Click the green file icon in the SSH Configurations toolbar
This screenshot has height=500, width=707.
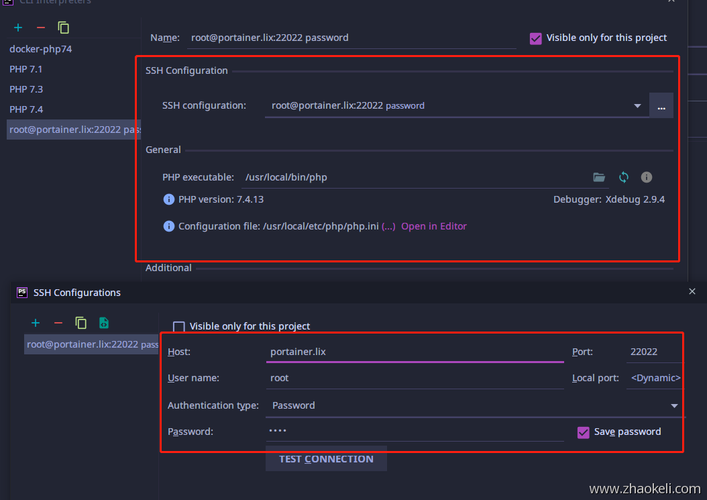click(x=104, y=323)
